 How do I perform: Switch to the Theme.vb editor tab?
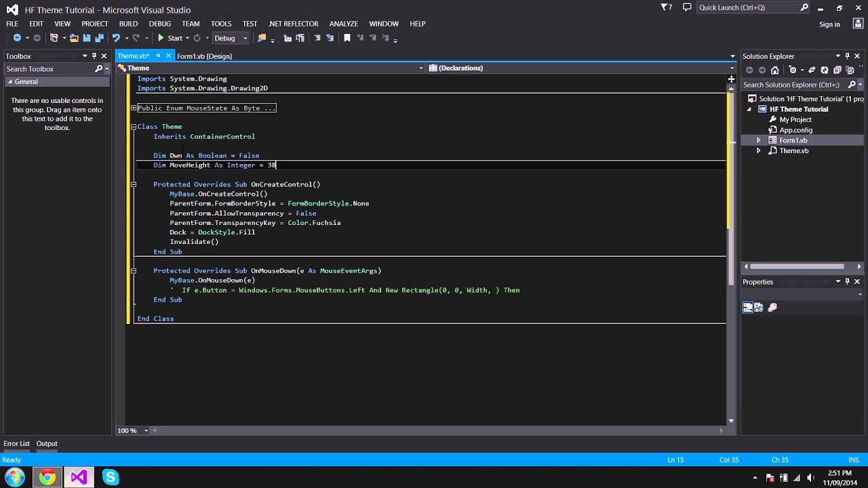pos(133,56)
